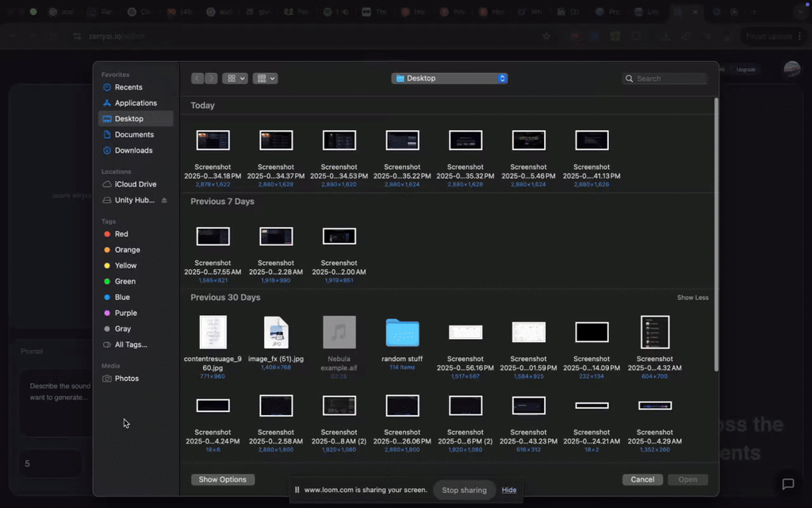The image size is (812, 508).
Task: Select Documents in the sidebar
Action: (x=134, y=135)
